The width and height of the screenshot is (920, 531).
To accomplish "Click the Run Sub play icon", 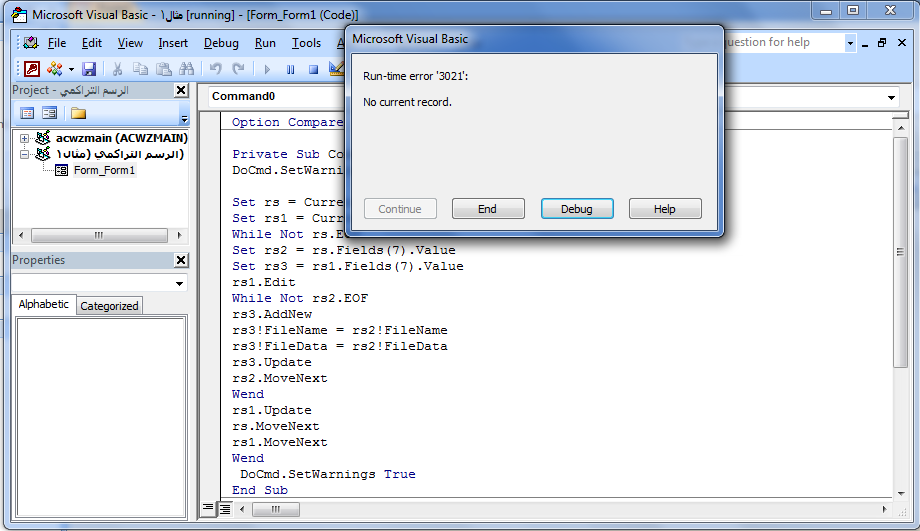I will point(267,69).
